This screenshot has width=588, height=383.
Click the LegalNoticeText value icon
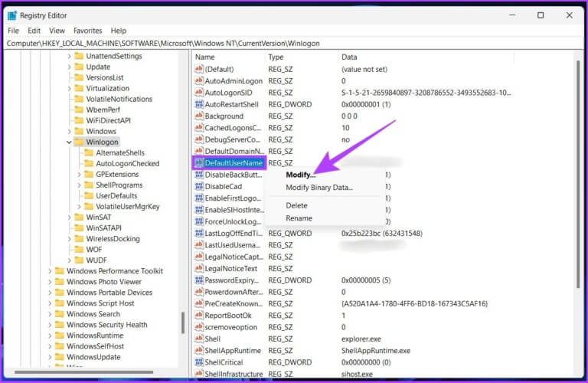(199, 269)
